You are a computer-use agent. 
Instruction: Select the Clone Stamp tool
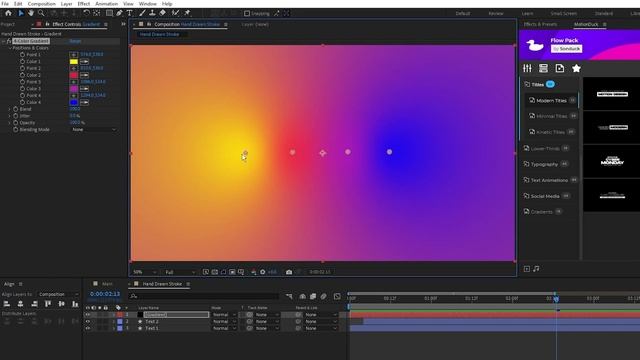tap(152, 13)
